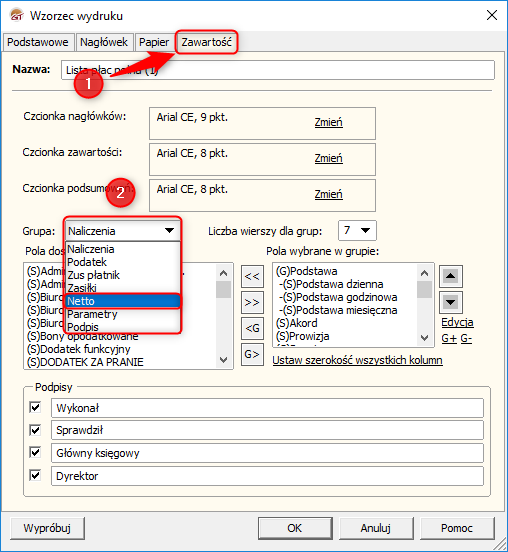
Task: Click the G> add group button
Action: point(252,355)
